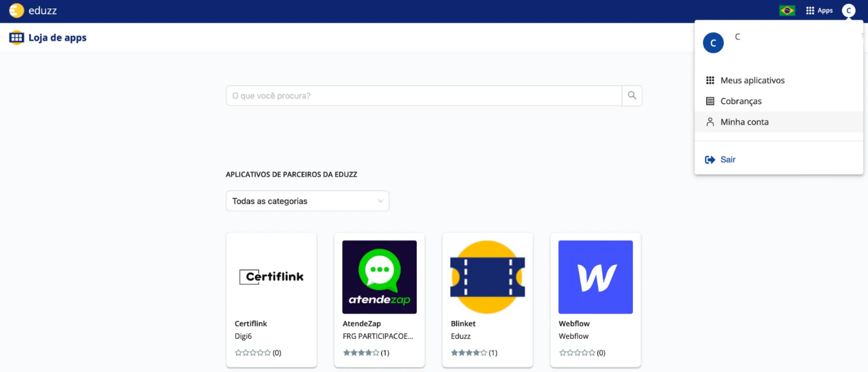Open Meus aplicativos from account menu
Screen dimensions: 868x372
tap(752, 80)
